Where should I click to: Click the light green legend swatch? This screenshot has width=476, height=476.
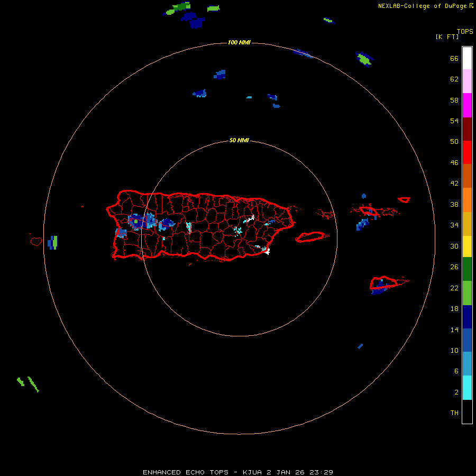point(467,293)
